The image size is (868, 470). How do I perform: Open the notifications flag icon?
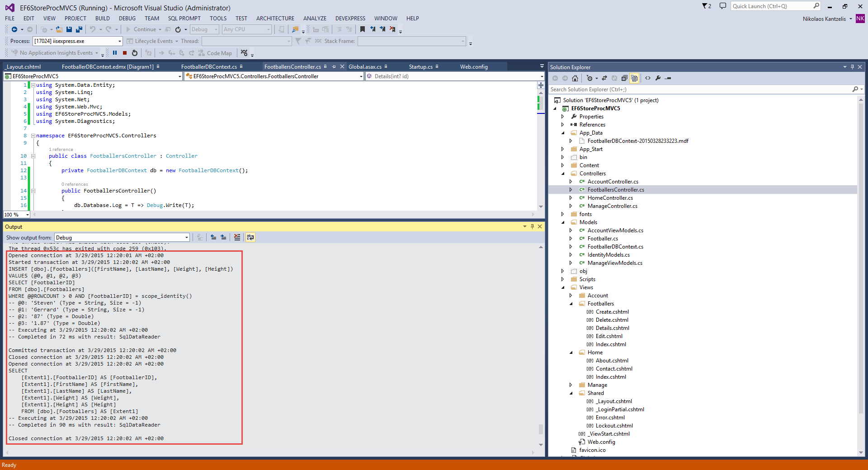707,6
